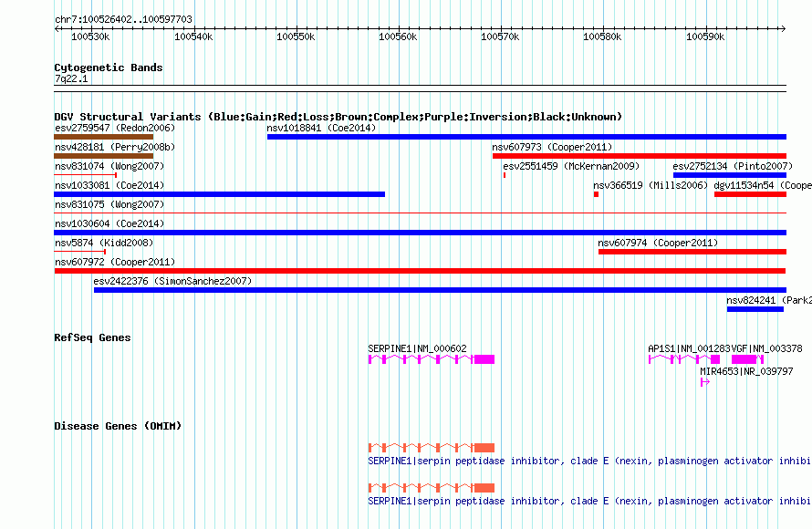
Task: Open VGF|NM_003378 gene label
Action: (767, 349)
